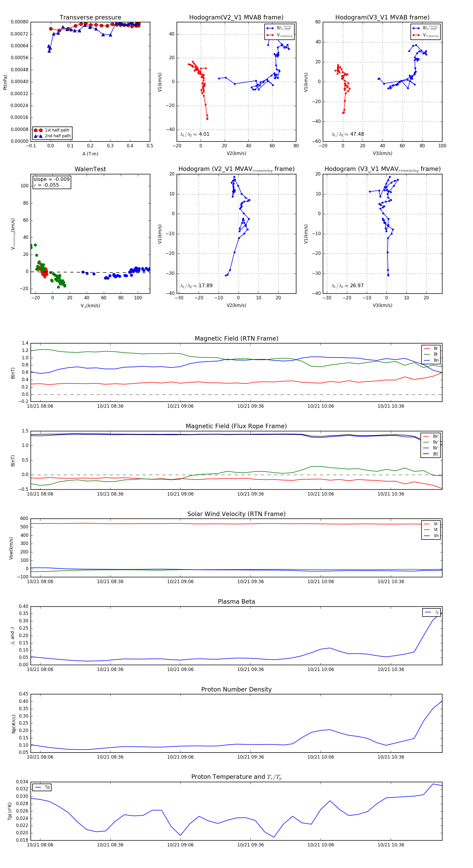Click the 'Vr' legend entry

[x=431, y=524]
